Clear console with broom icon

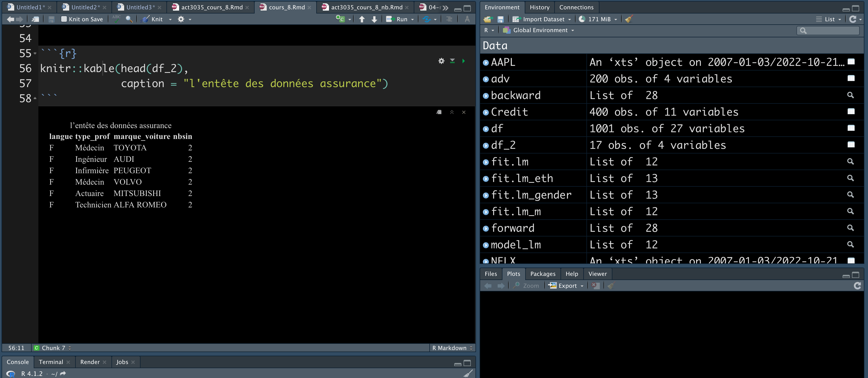coord(468,373)
